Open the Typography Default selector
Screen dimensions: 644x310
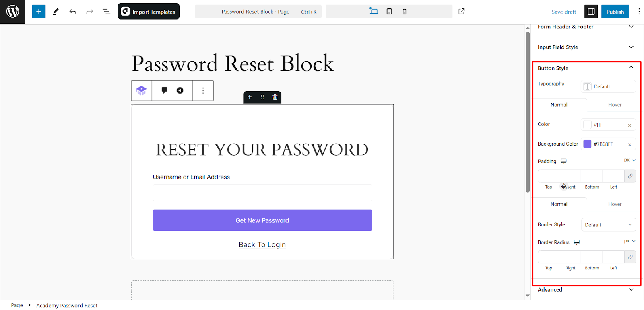click(609, 86)
